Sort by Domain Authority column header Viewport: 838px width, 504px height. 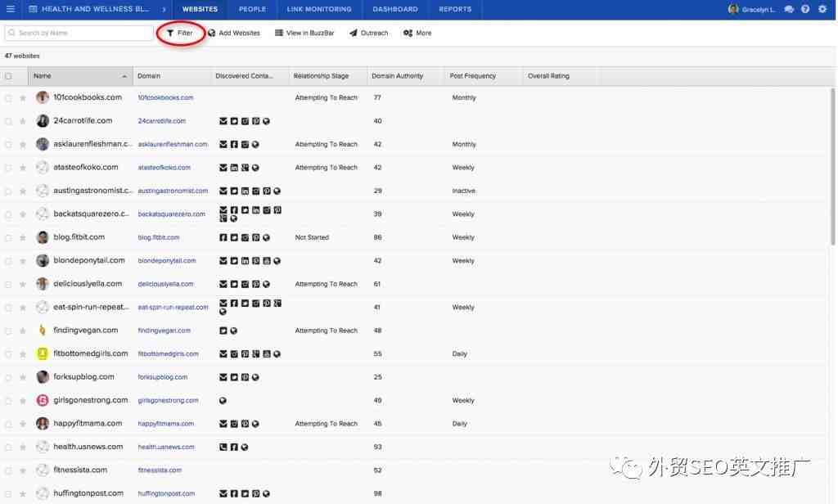click(397, 76)
